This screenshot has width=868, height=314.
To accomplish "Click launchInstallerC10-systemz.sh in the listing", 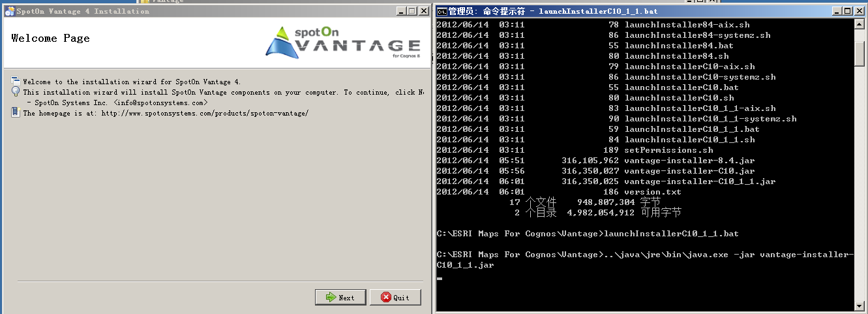I will (700, 77).
